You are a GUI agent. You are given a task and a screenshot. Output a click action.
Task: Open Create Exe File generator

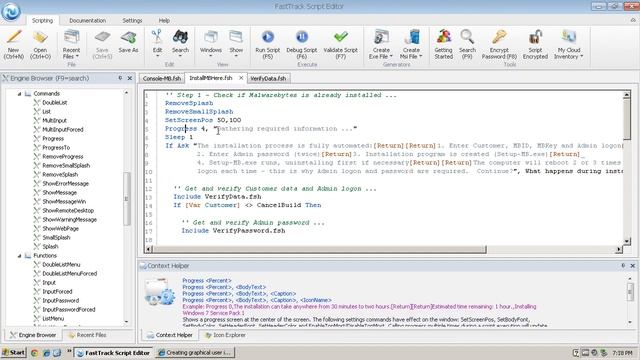click(x=381, y=44)
